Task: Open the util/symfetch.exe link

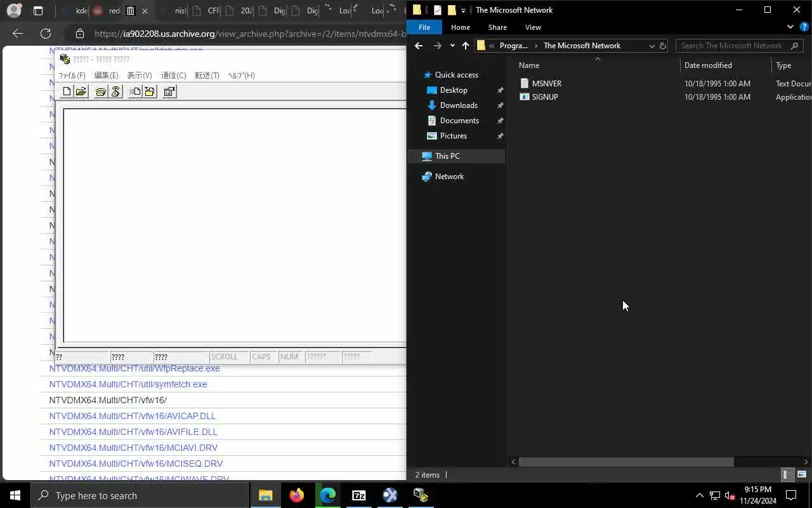Action: 128,384
